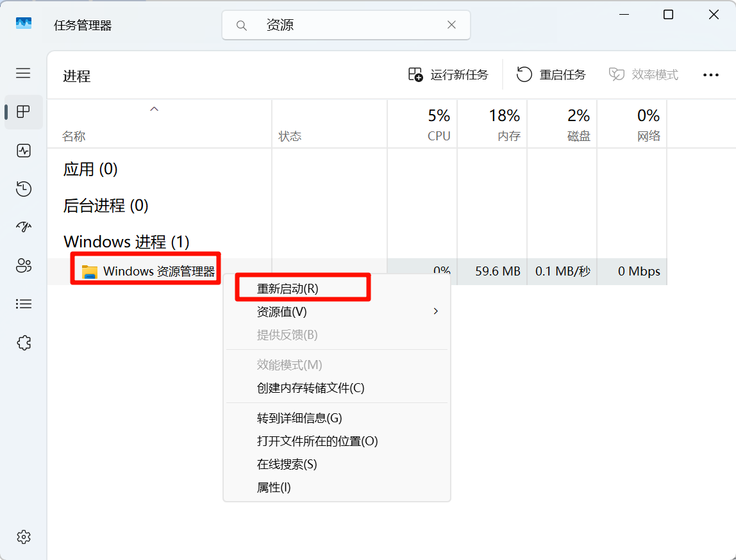736x560 pixels.
Task: Click the 0.1 MB/秒 disk value
Action: pyautogui.click(x=563, y=272)
